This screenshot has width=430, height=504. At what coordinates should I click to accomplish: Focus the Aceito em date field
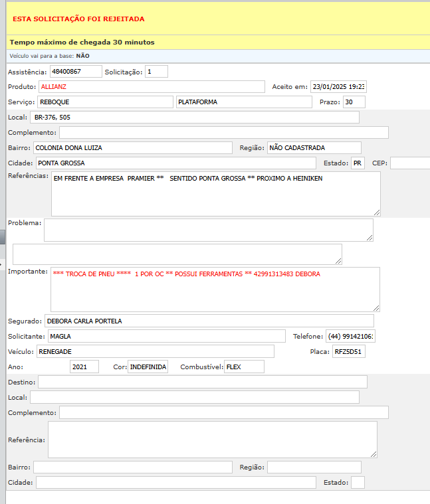tap(339, 86)
